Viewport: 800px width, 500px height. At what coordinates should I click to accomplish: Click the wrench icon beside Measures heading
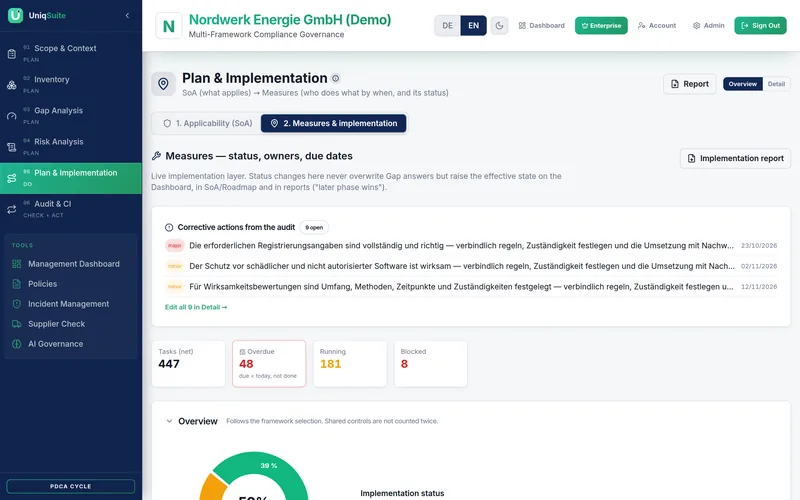point(156,156)
